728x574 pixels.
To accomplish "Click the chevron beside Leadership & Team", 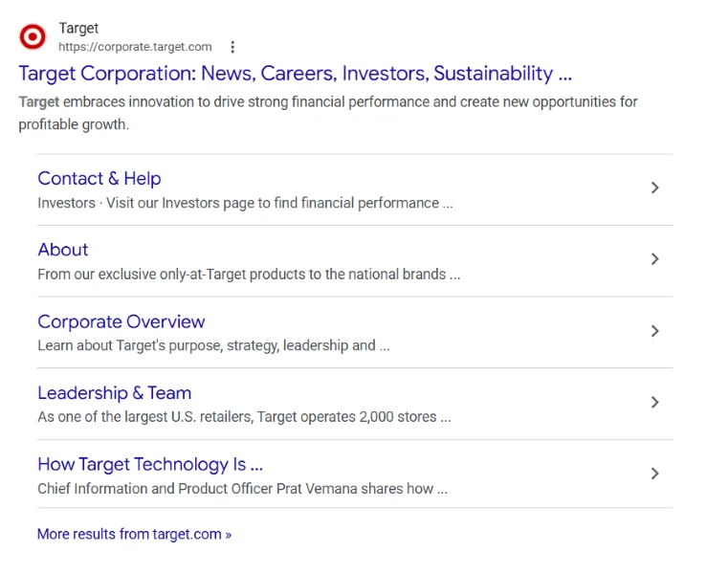I will tap(654, 403).
